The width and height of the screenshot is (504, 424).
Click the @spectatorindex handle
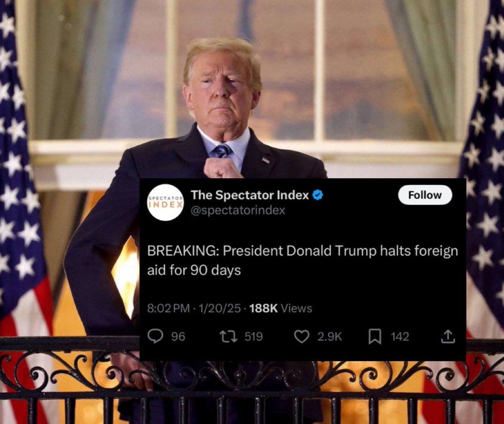tap(238, 210)
